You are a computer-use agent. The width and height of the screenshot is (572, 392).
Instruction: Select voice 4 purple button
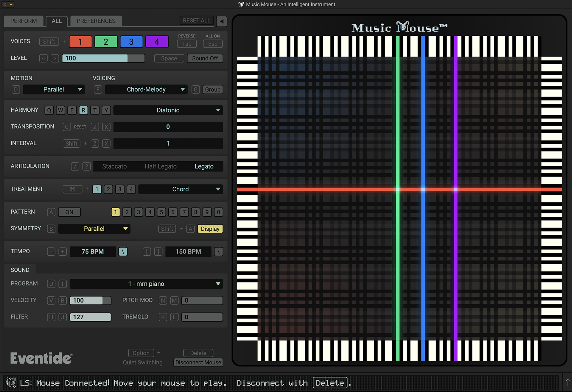157,41
